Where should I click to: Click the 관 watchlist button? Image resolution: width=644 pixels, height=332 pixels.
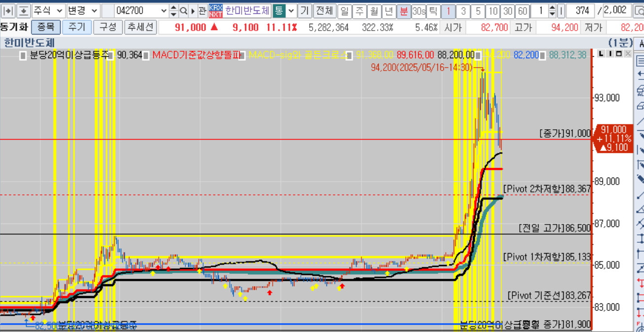(202, 10)
